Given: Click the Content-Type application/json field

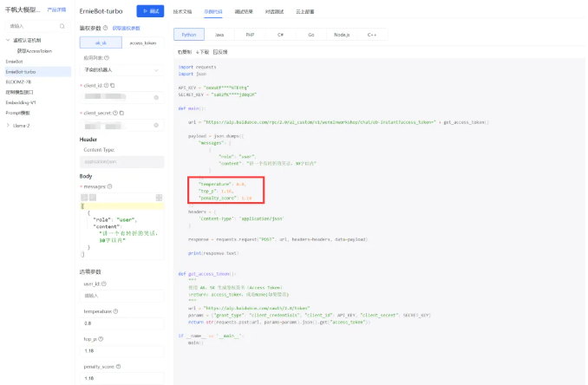Looking at the screenshot, I should pyautogui.click(x=122, y=161).
